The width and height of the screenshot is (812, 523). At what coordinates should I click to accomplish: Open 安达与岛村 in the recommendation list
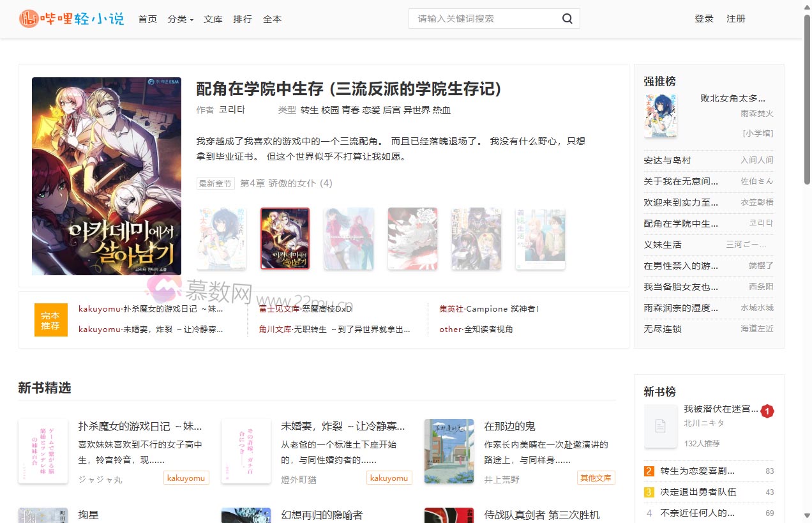pyautogui.click(x=667, y=160)
